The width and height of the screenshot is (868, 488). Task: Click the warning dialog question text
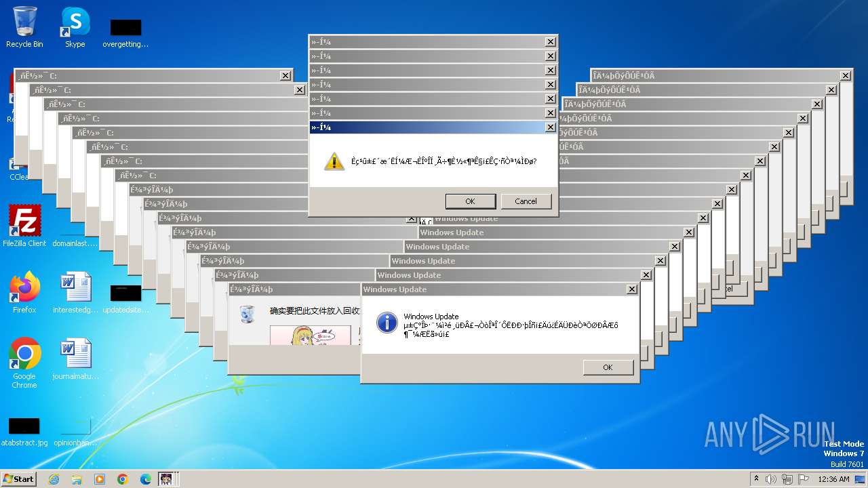pos(443,161)
